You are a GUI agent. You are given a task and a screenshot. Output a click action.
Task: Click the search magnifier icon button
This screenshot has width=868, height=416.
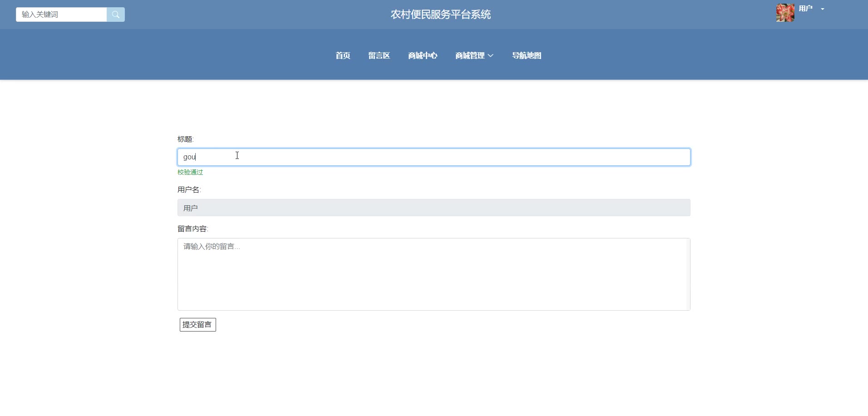click(116, 15)
